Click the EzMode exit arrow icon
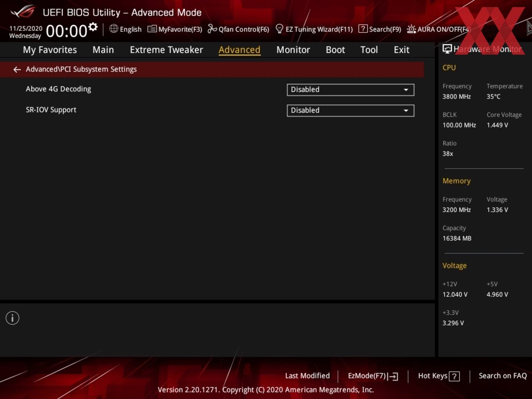This screenshot has height=399, width=532. pos(393,376)
